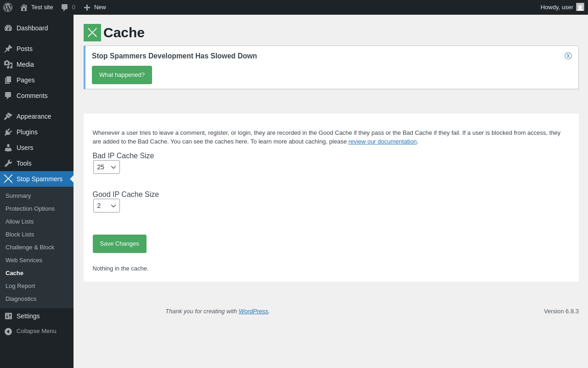
Task: Click the Media library icon
Action: pyautogui.click(x=8, y=64)
